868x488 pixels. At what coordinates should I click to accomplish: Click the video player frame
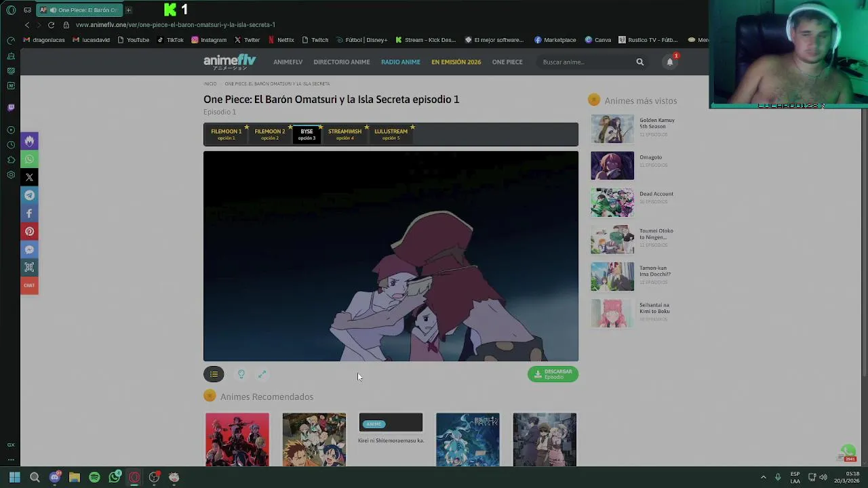point(391,256)
